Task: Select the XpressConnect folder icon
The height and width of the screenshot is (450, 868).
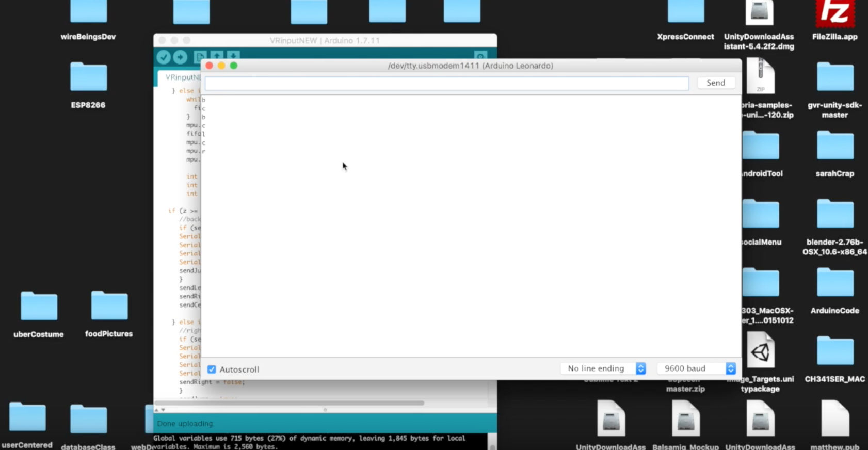Action: [685, 11]
